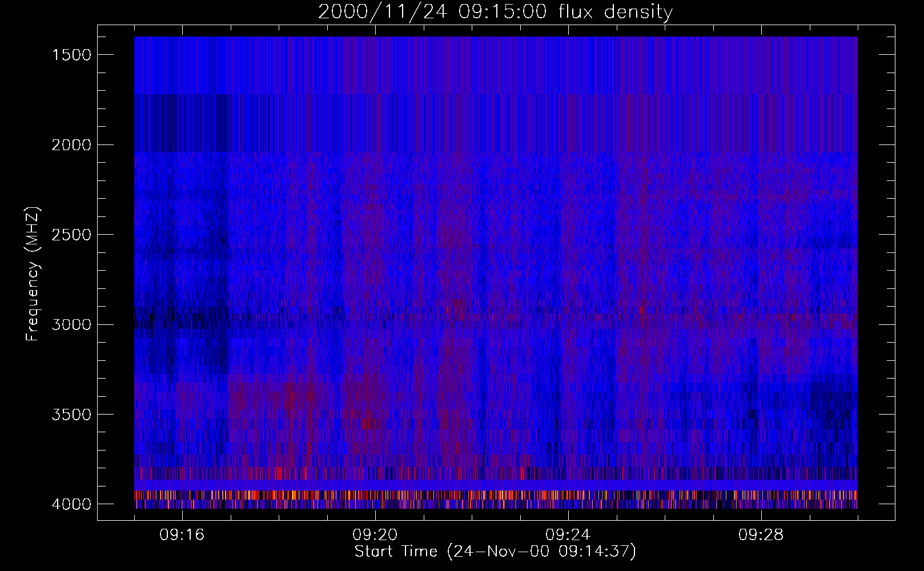This screenshot has width=924, height=571.
Task: Click the 09:24 time tick label
Action: click(568, 535)
